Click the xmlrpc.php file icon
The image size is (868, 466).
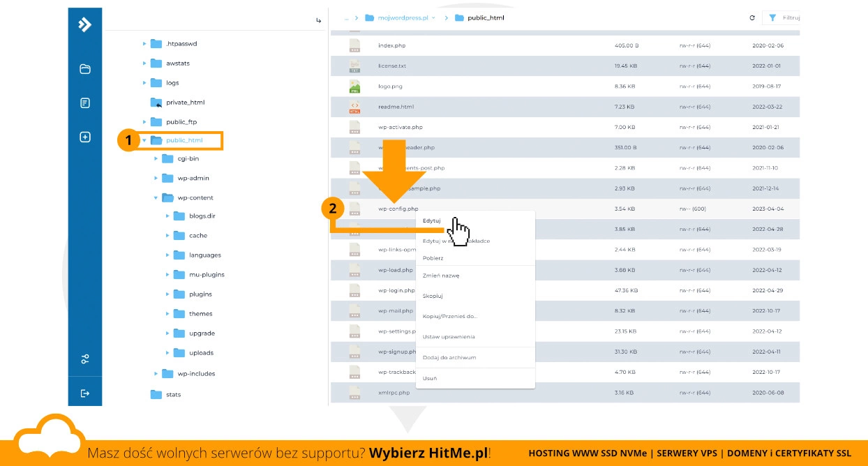click(354, 393)
